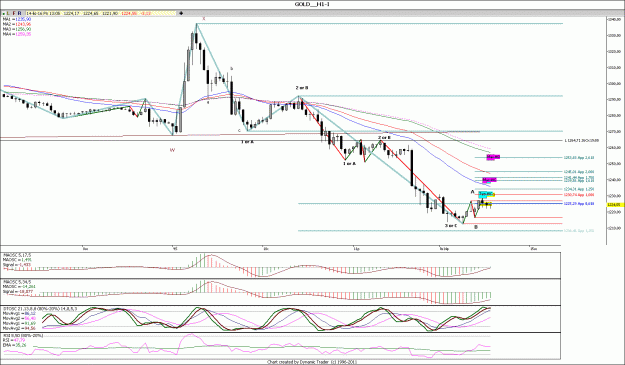The height and width of the screenshot is (365, 625).
Task: Click the yellow price data readout bar
Action: [100, 13]
